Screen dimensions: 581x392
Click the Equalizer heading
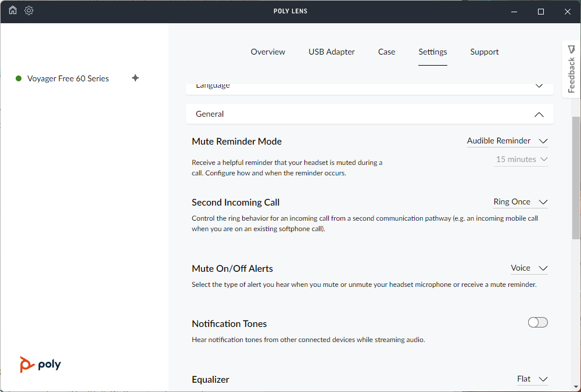point(210,380)
